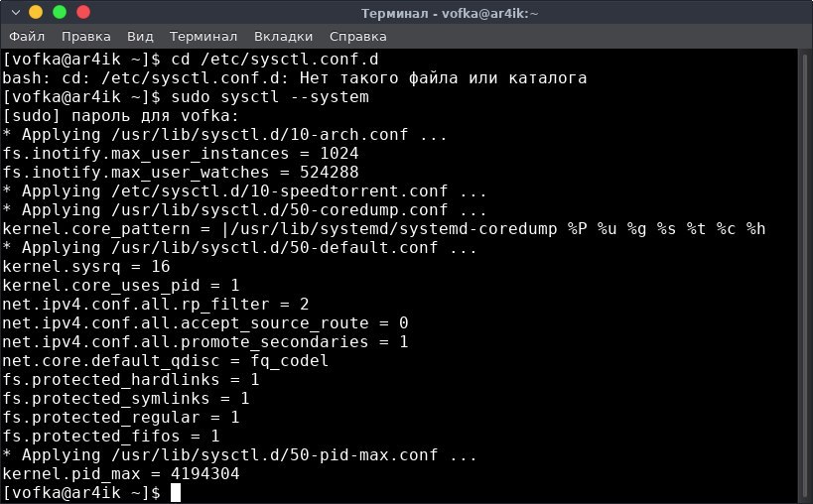813x504 pixels.
Task: Click the 'kernel.core_uses_pid = 1' line
Action: click(121, 286)
